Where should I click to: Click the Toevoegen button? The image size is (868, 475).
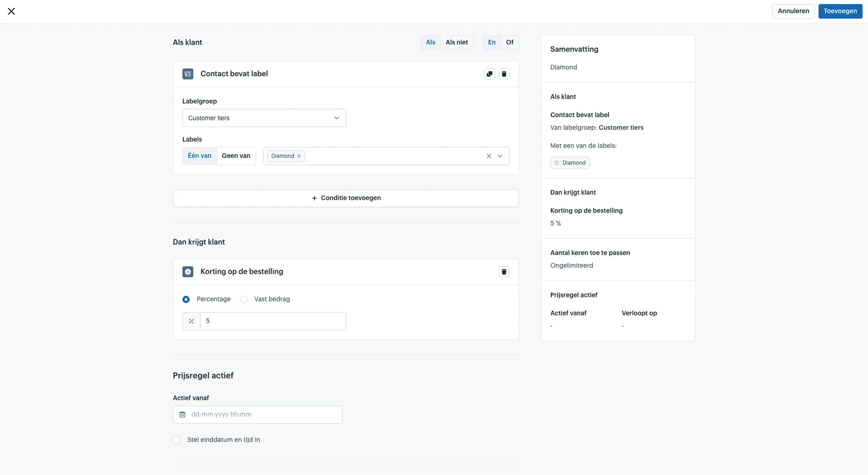[840, 11]
